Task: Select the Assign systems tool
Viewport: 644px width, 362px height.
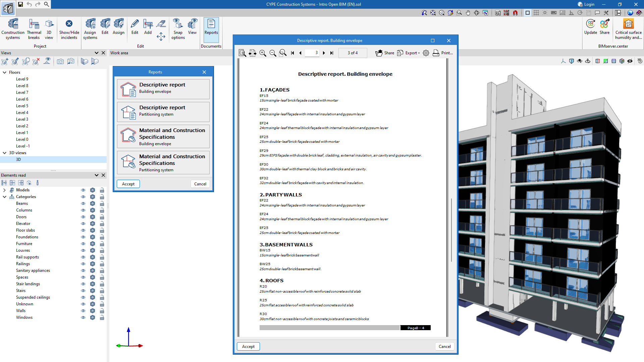Action: pos(90,29)
